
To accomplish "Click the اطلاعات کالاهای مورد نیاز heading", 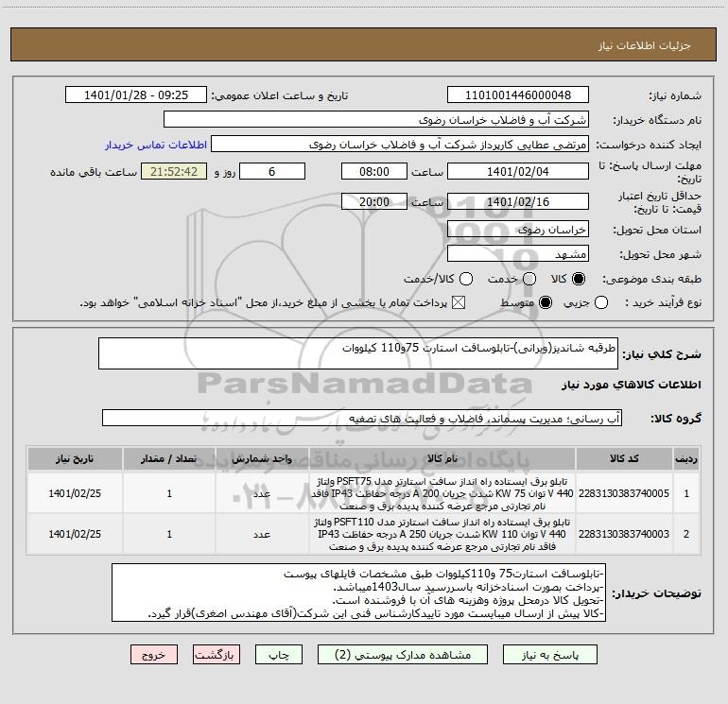I will pyautogui.click(x=632, y=385).
